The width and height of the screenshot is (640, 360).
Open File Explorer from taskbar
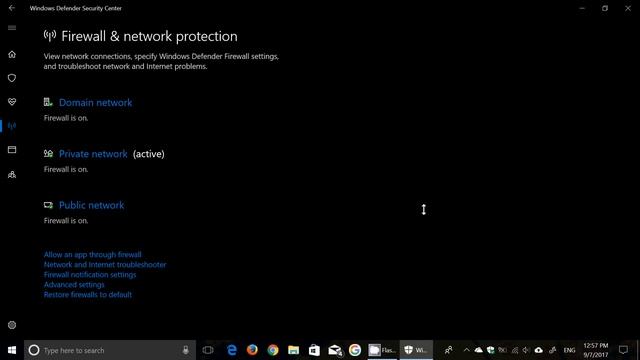coord(293,350)
